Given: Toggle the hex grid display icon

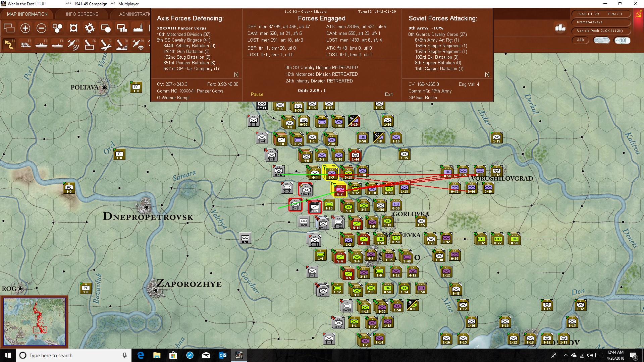Looking at the screenshot, I should [57, 28].
